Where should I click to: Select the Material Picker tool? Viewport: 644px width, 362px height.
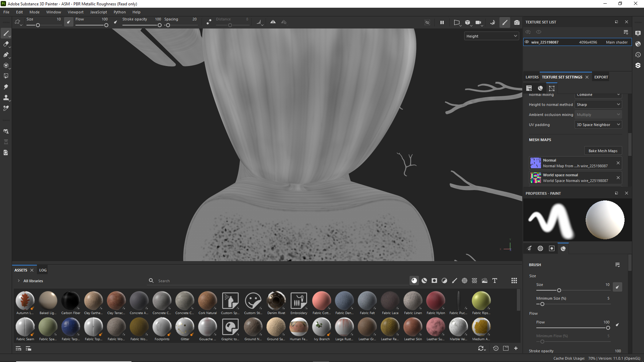click(6, 108)
